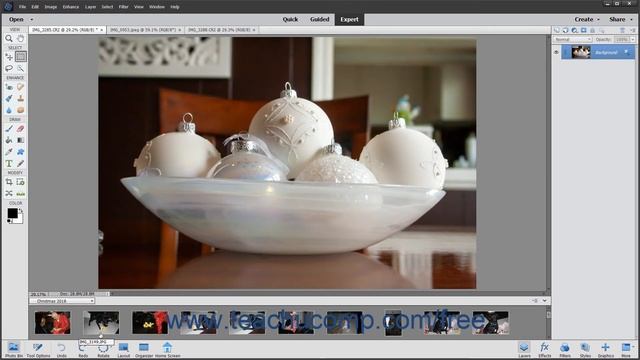Select the Crop tool
This screenshot has width=640, height=360.
click(9, 182)
